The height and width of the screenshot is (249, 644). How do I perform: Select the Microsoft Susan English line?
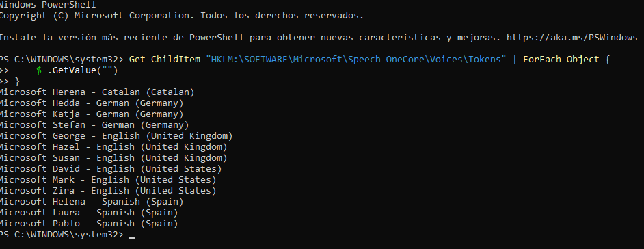point(113,158)
